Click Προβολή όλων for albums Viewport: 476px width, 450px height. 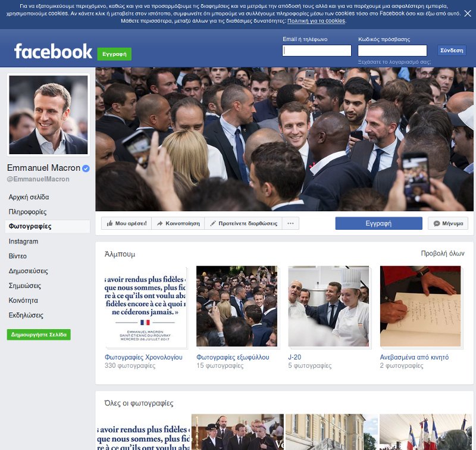[443, 254]
